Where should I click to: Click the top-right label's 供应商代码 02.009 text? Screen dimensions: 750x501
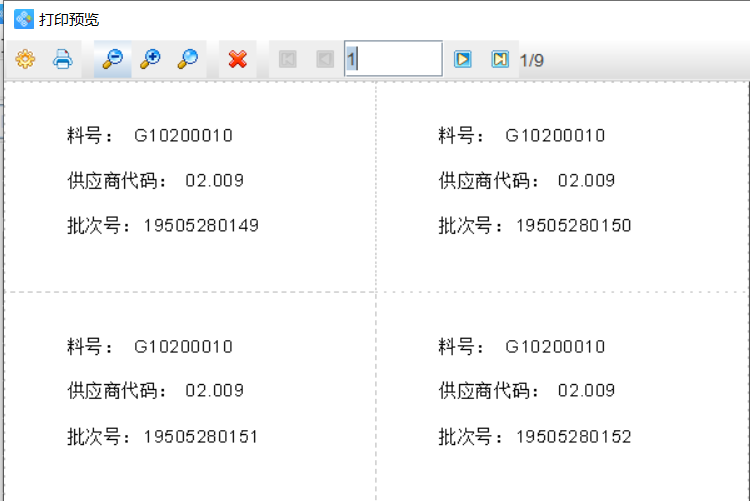(x=526, y=181)
